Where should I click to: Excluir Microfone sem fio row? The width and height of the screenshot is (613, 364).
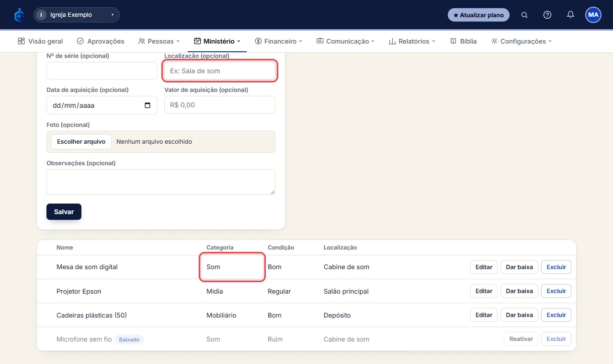(x=556, y=339)
